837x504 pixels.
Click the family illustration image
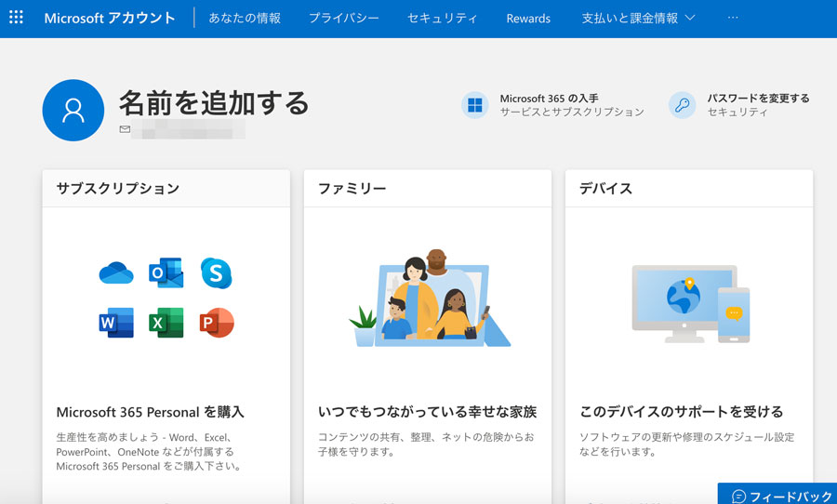(430, 298)
